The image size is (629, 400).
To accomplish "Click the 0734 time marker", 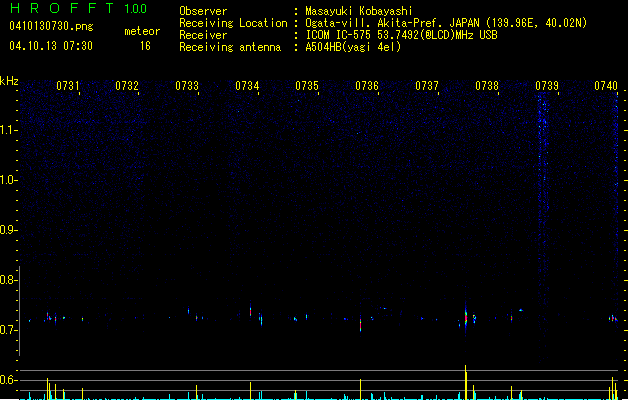I will 247,86.
